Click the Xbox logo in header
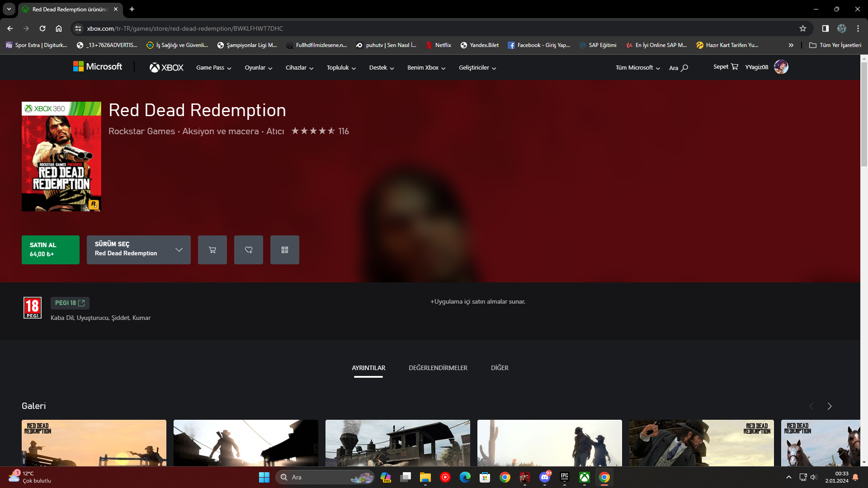Viewport: 868px width, 488px height. coord(166,67)
